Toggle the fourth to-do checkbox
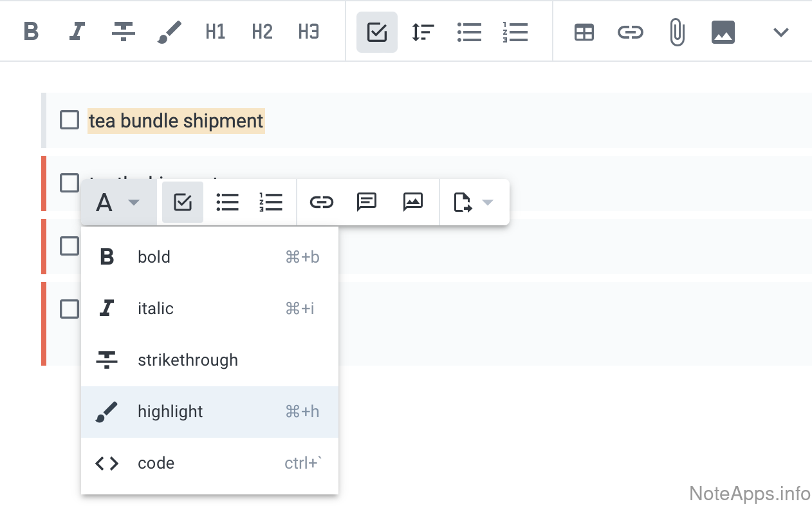The image size is (812, 506). click(69, 309)
